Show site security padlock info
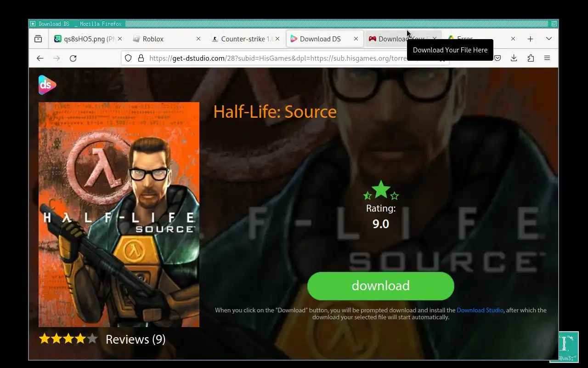The height and width of the screenshot is (368, 588). coord(141,58)
